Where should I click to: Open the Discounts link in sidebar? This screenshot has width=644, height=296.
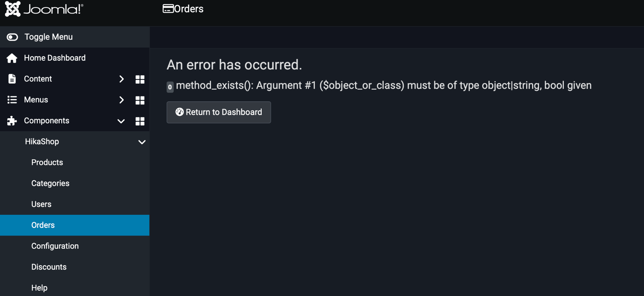49,267
